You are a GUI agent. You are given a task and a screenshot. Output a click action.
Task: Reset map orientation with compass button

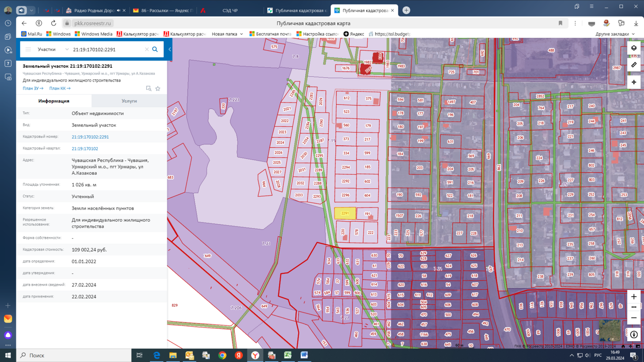634,335
